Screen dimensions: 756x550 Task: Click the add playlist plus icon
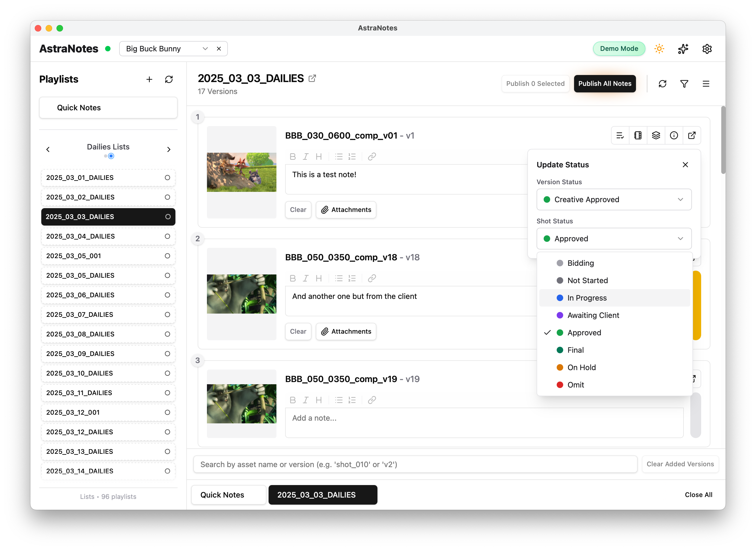point(149,79)
